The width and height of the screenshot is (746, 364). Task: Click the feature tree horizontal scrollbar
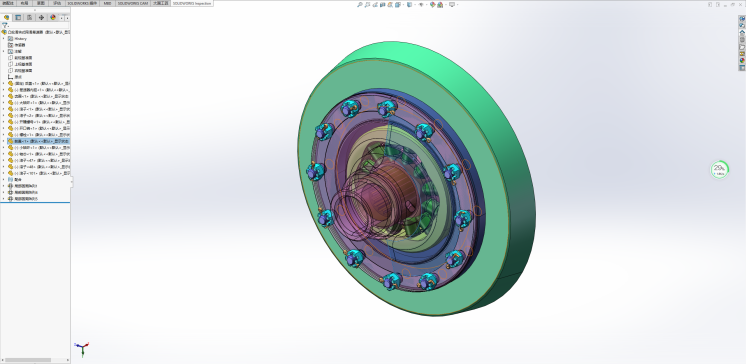point(28,360)
